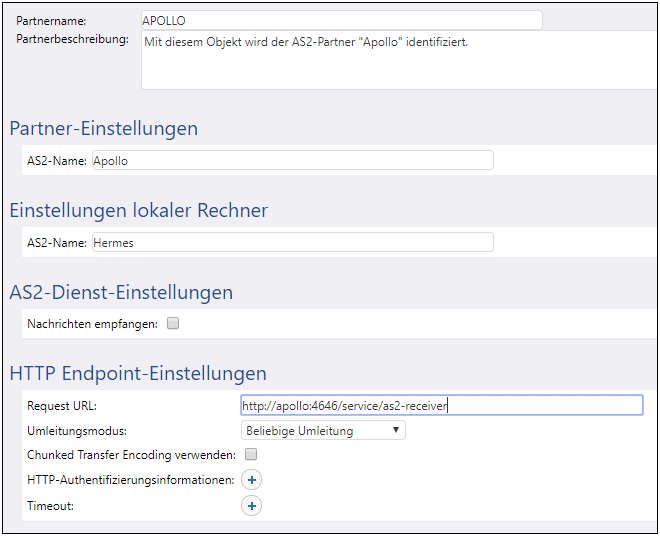
Task: Toggle the Chunked Transfer Encoding verwenden checkbox
Action: click(x=251, y=455)
